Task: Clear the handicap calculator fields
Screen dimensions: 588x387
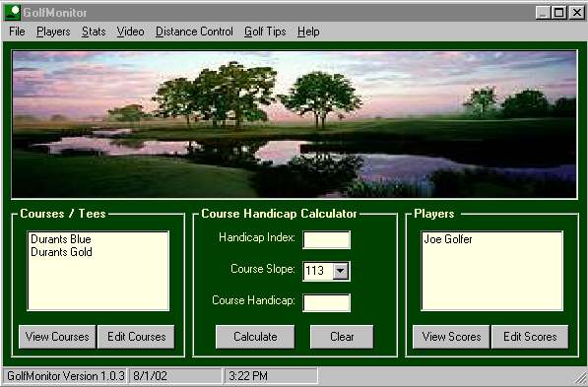Action: 342,337
